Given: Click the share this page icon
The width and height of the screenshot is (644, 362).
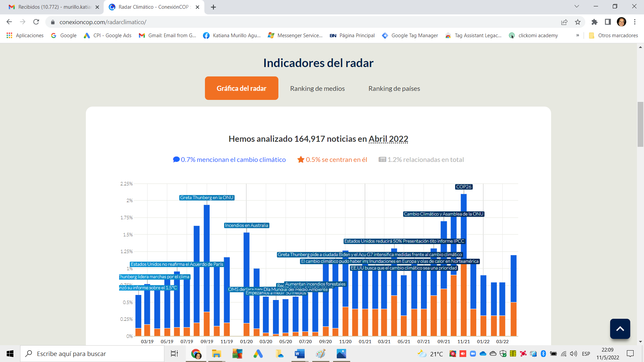Looking at the screenshot, I should tap(564, 22).
